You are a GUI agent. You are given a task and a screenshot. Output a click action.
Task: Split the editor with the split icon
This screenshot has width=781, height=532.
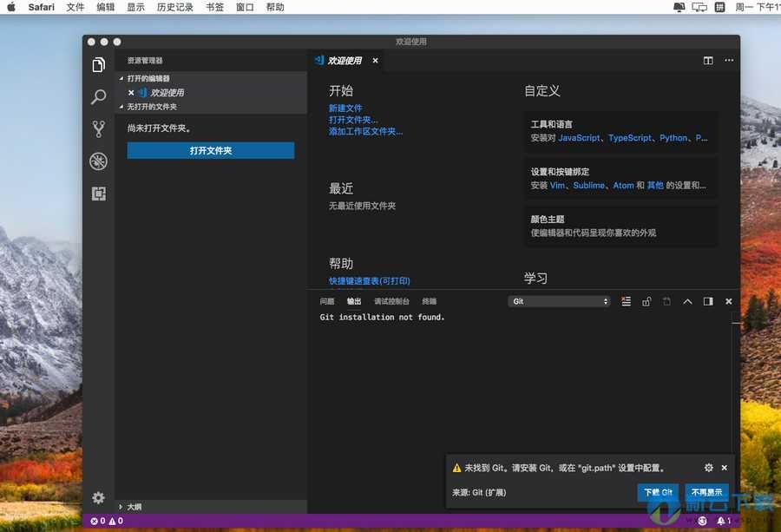(x=708, y=61)
